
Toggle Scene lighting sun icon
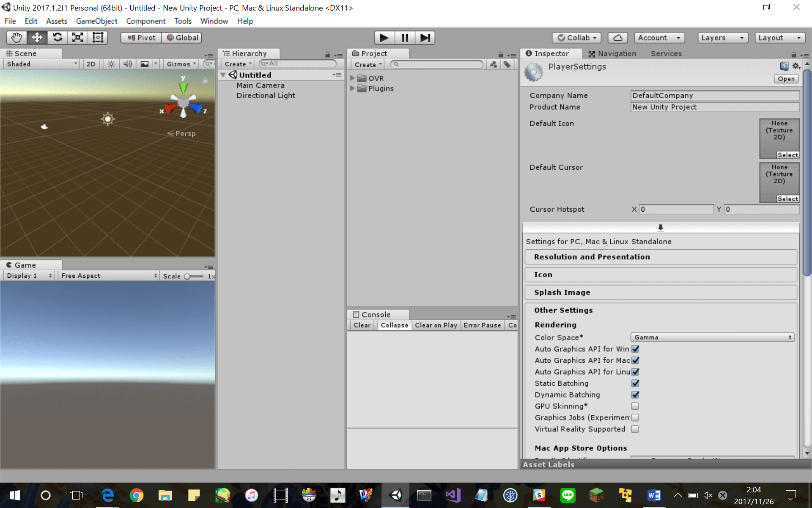click(x=111, y=64)
